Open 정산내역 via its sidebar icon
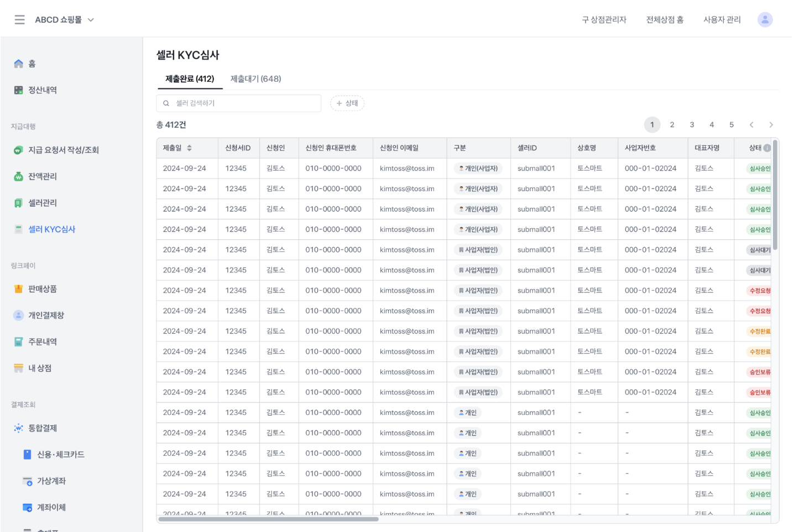This screenshot has width=794, height=532. (19, 90)
